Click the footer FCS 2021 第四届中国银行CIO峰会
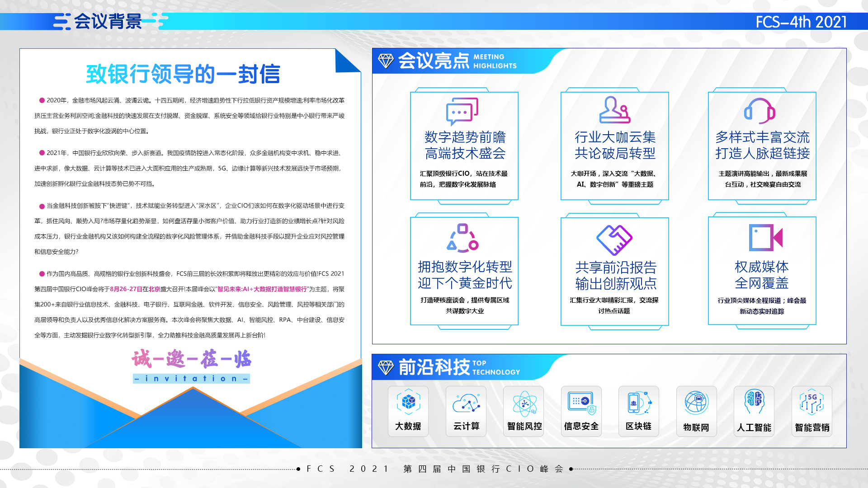The height and width of the screenshot is (488, 868). (x=434, y=469)
